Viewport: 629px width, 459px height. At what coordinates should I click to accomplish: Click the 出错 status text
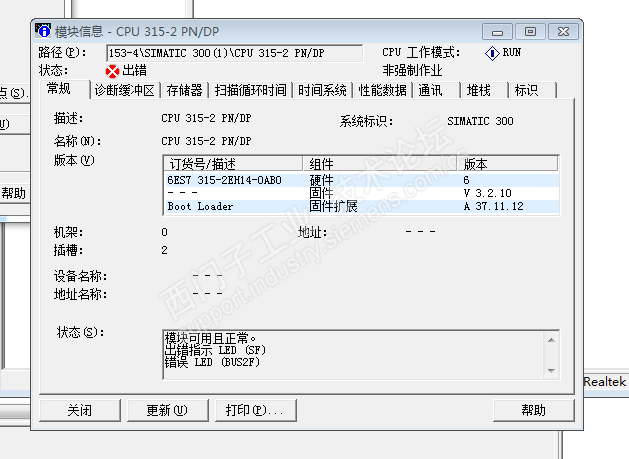click(134, 71)
